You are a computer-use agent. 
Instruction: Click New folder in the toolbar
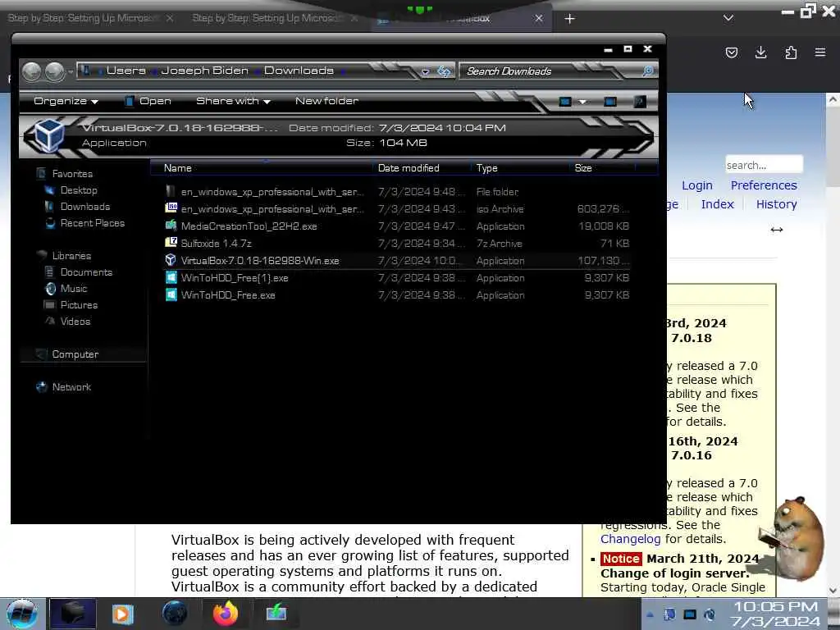tap(326, 101)
